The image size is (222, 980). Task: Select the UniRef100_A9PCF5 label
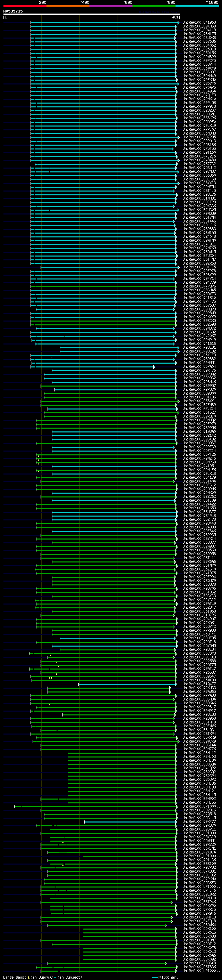[199, 60]
